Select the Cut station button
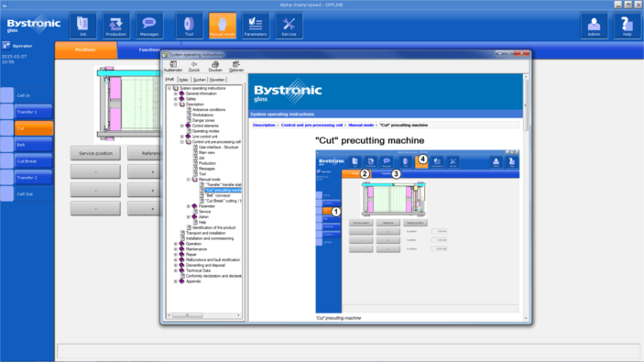The image size is (644, 363). click(34, 128)
